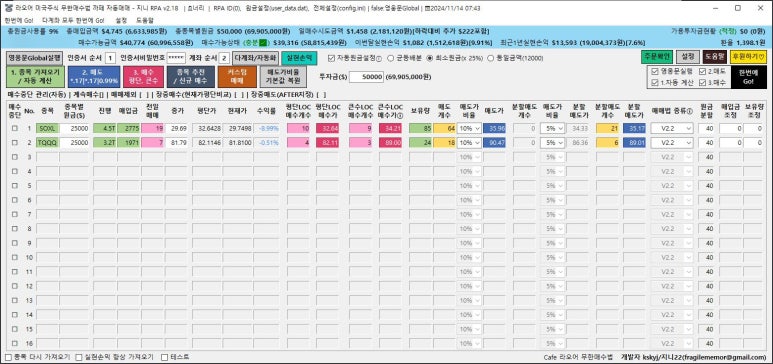Screen dimensions: 773x364
Task: Click the green check mark next to 매수가능상태
Action: [263, 42]
